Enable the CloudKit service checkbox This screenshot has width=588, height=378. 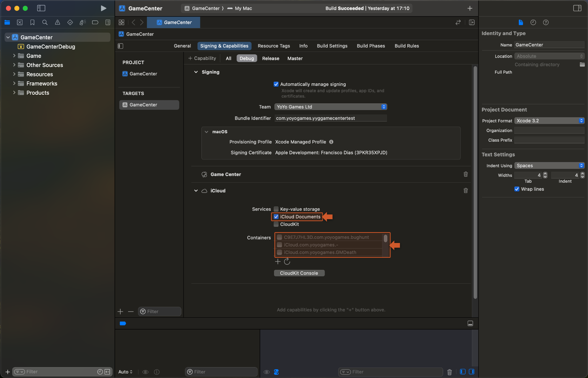click(276, 224)
